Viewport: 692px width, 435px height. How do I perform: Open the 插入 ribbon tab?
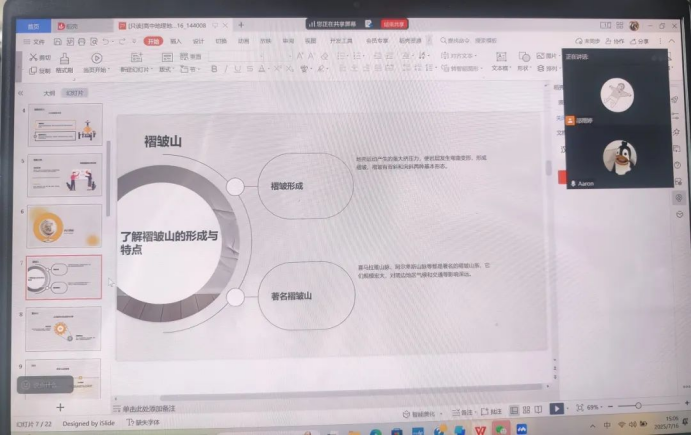click(x=175, y=42)
